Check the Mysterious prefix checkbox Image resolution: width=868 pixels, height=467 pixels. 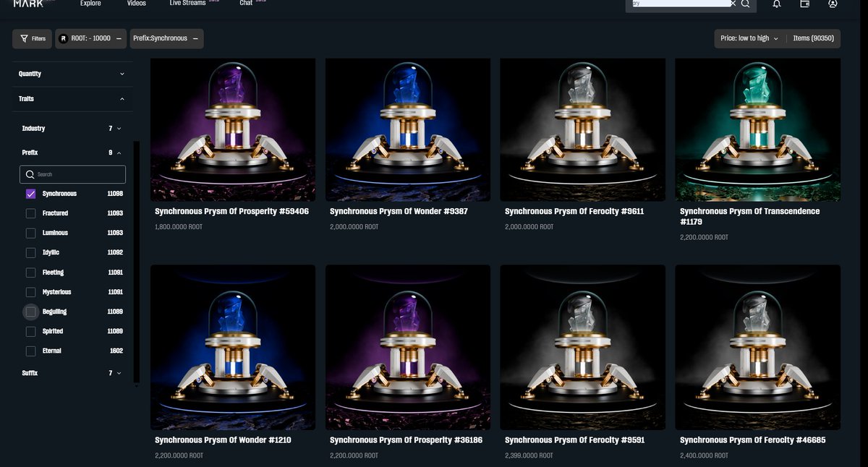[30, 292]
